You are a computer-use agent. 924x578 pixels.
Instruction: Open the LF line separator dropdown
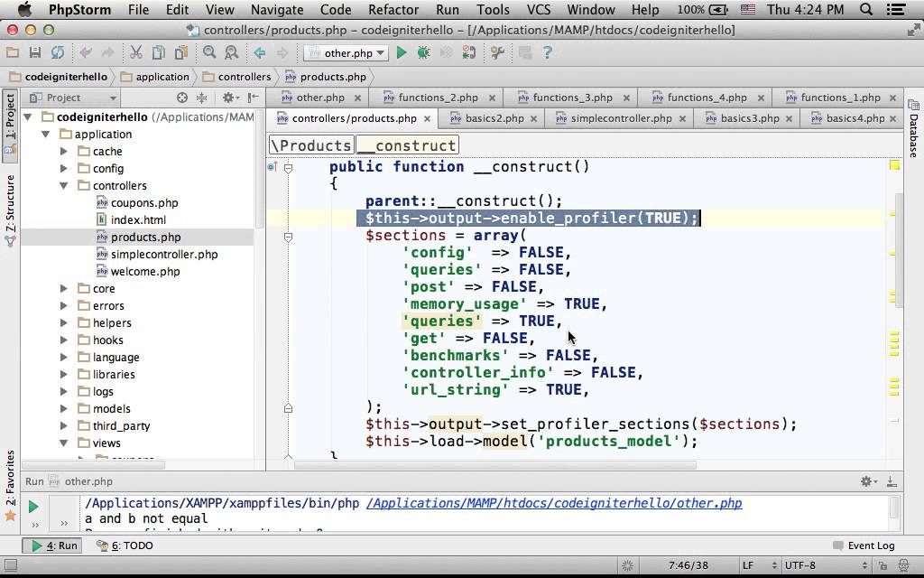(759, 565)
